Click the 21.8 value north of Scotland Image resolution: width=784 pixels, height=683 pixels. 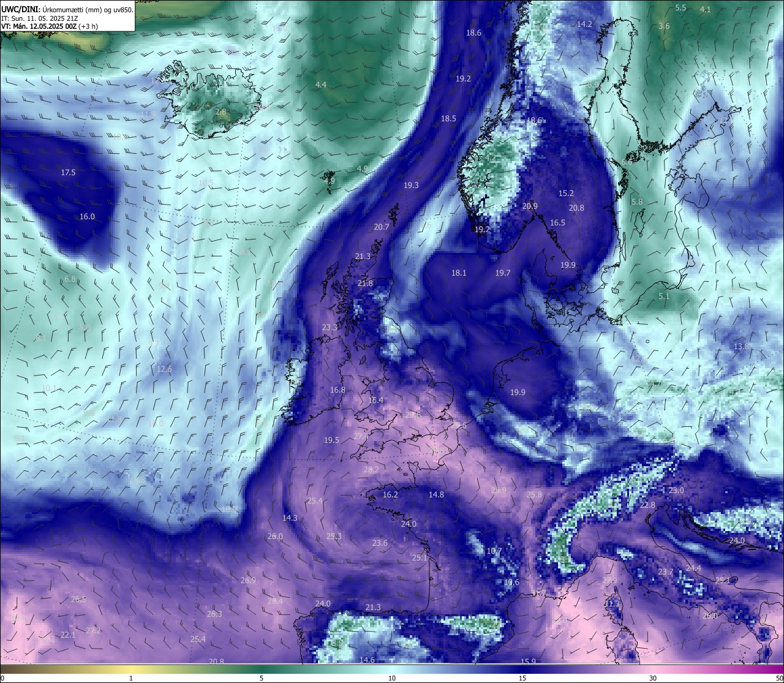[365, 284]
